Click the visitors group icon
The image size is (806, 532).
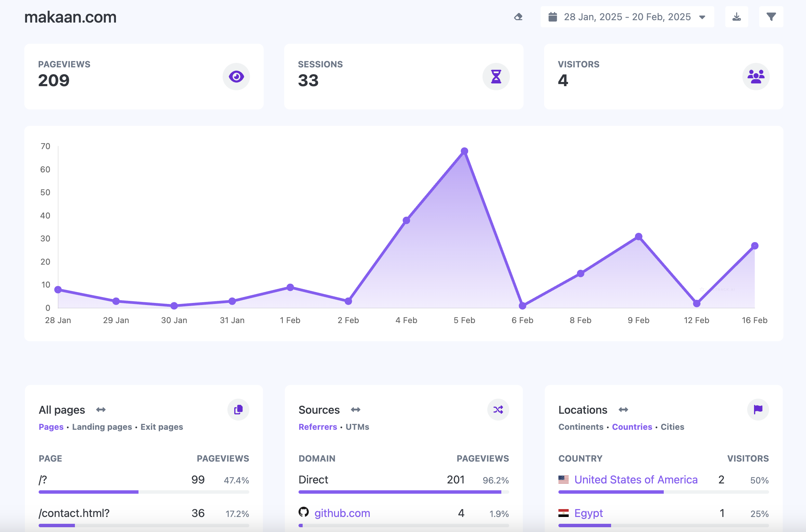(756, 77)
